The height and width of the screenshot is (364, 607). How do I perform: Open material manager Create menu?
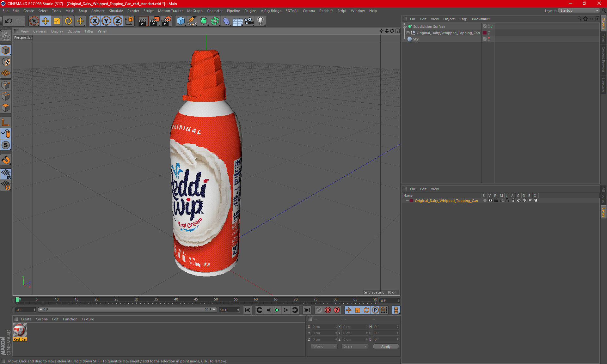(26, 319)
